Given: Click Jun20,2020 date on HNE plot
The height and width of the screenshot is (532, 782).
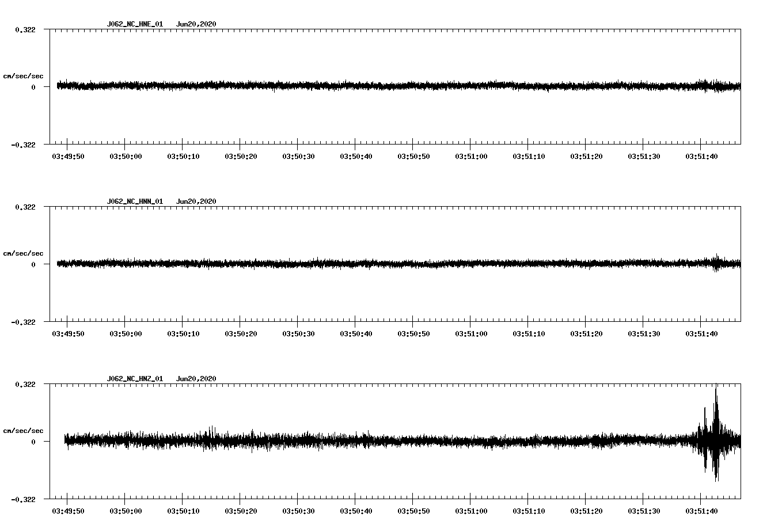Looking at the screenshot, I should pos(196,24).
